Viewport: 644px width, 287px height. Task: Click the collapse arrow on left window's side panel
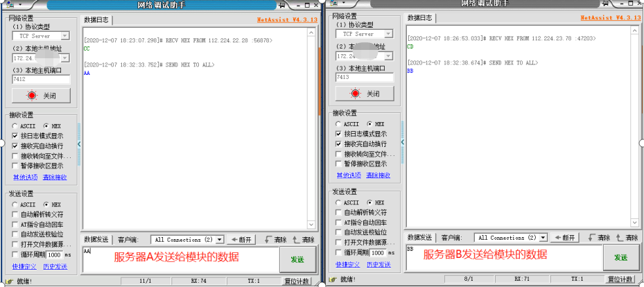click(x=78, y=144)
